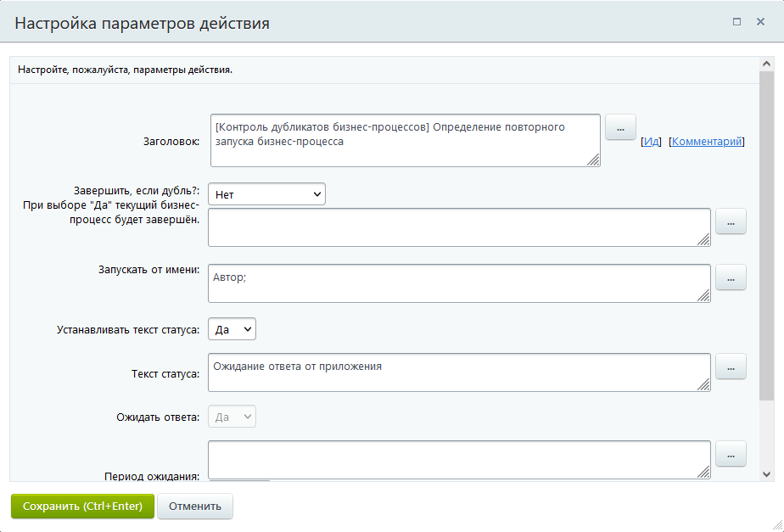Click the scroll up arrow of the form
Screen dimensions: 784x532
pos(767,64)
